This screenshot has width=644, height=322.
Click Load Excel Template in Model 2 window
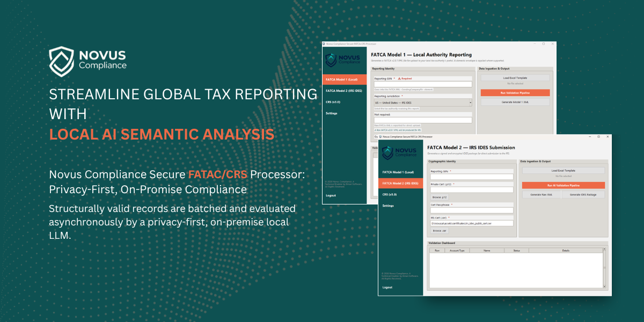point(563,171)
